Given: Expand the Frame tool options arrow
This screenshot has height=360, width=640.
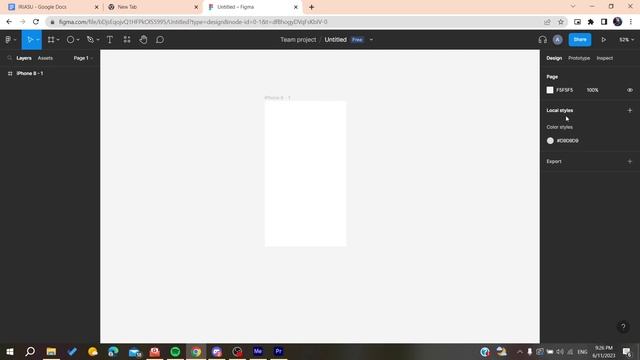Looking at the screenshot, I should (58, 40).
